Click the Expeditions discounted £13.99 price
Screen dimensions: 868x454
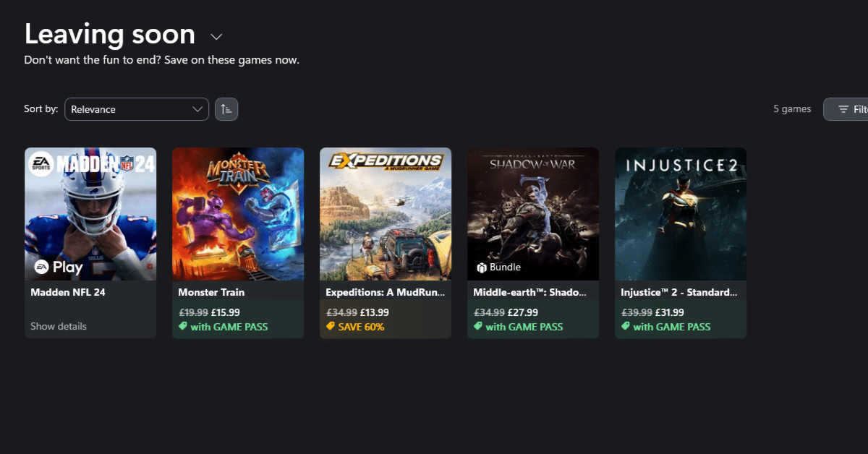pos(374,312)
